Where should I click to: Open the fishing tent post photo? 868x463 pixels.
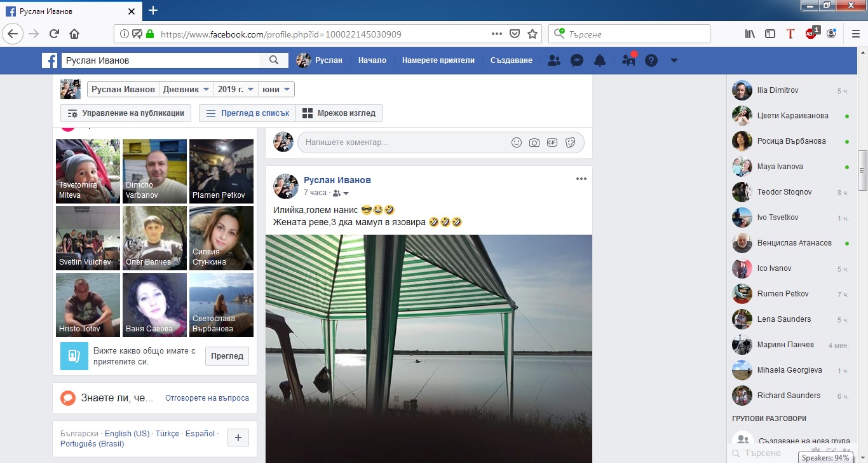pos(429,349)
